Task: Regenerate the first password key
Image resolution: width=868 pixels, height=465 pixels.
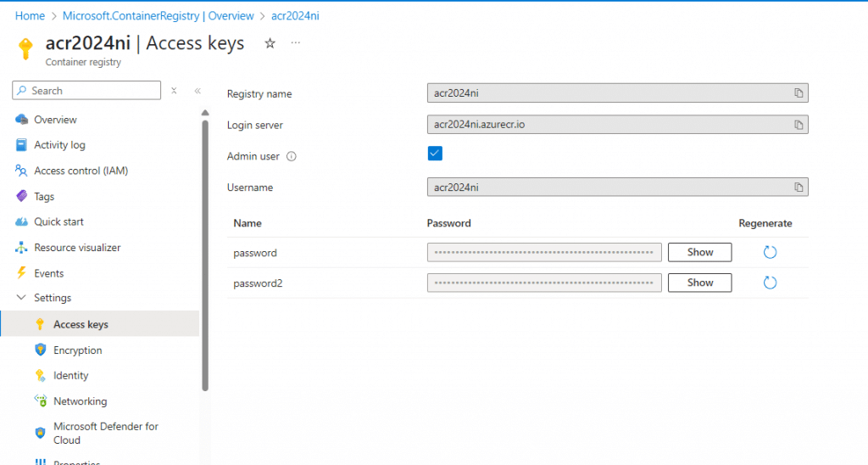Action: click(770, 252)
